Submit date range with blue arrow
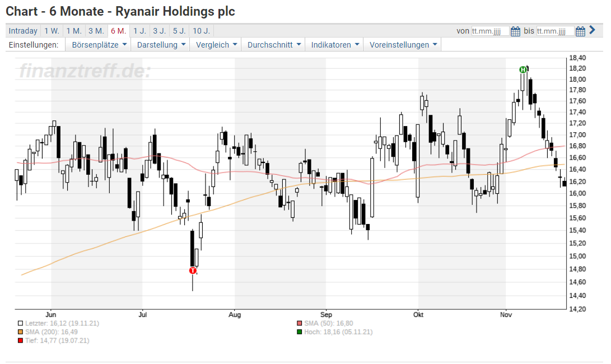Screen dimensions: 611x364 tap(593, 30)
